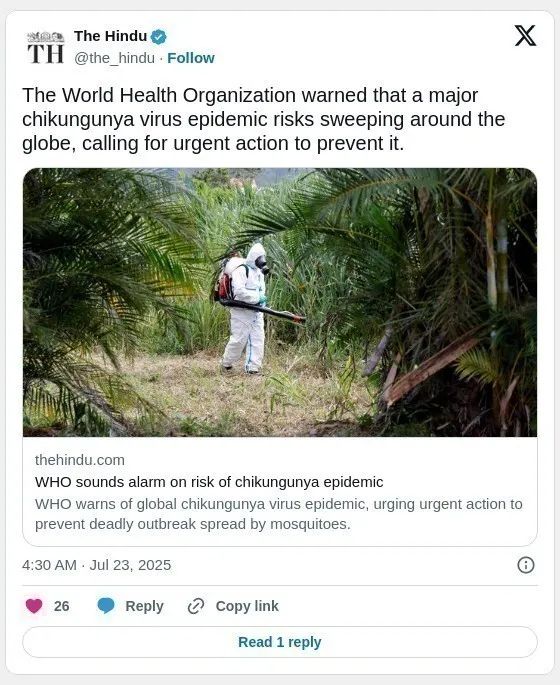Image resolution: width=560 pixels, height=685 pixels.
Task: Click the Reply text label
Action: (x=144, y=606)
